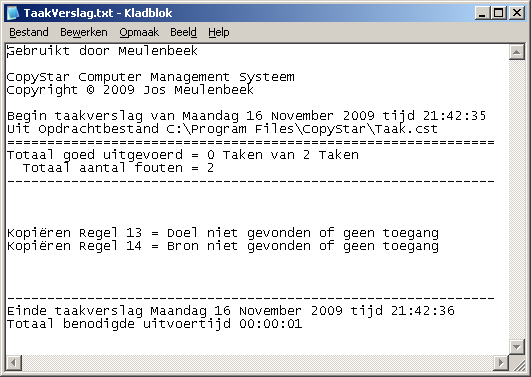Click the horizontal scrollbar track
Viewport: 531px width, 377px height.
tap(257, 363)
